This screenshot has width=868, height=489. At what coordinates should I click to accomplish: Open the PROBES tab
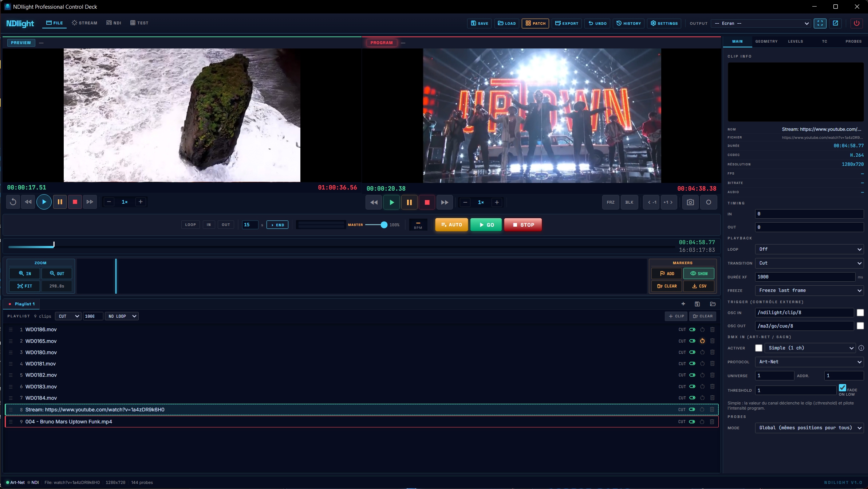click(853, 42)
